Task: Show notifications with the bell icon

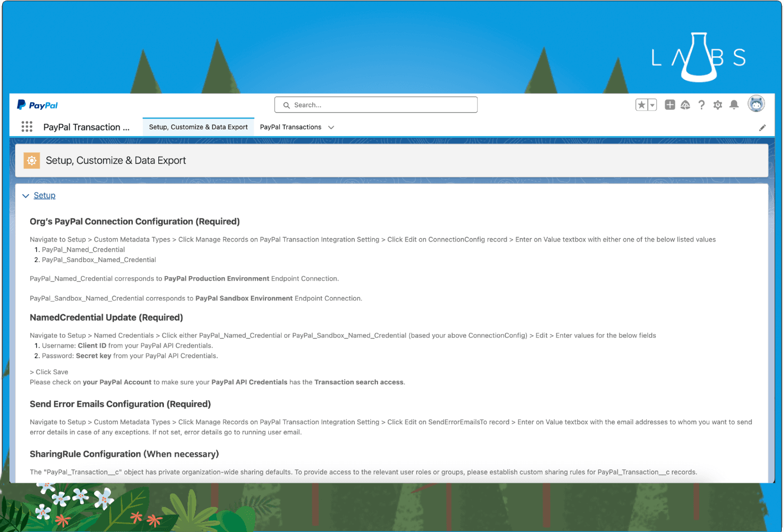Action: coord(734,105)
